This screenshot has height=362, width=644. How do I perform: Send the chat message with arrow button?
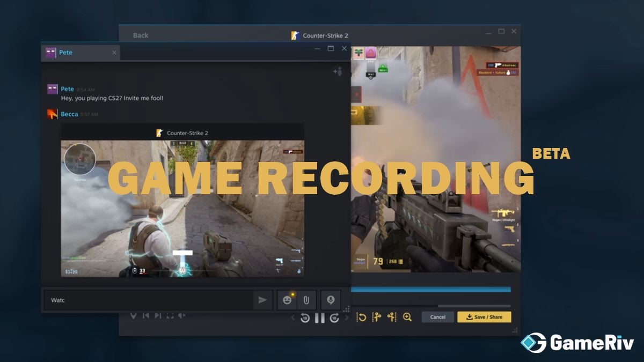(x=262, y=300)
